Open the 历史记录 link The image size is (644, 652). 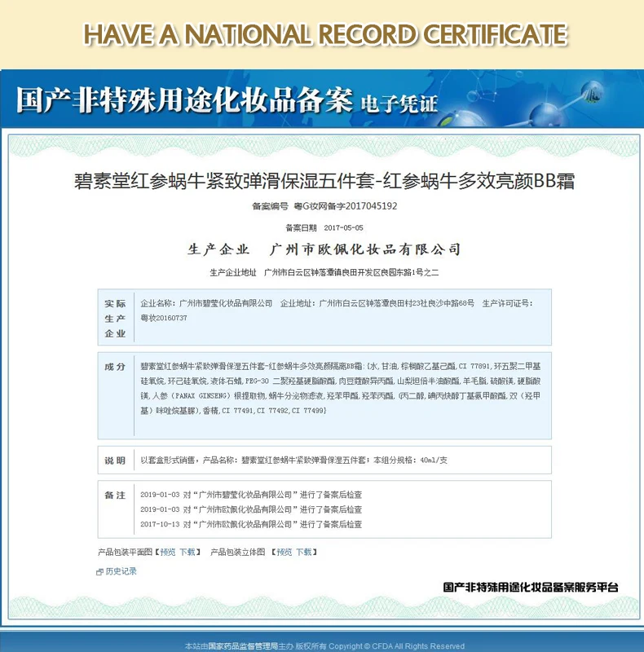[x=121, y=571]
